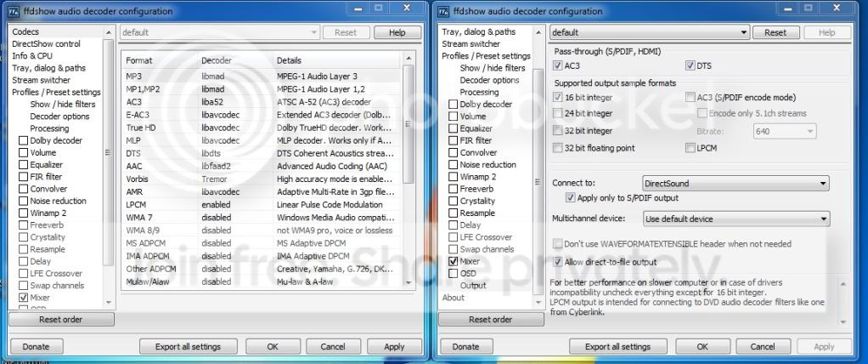Screen dimensions: 868x364
Task: Uncheck Mixer checkbox in left window
Action: pos(23,298)
